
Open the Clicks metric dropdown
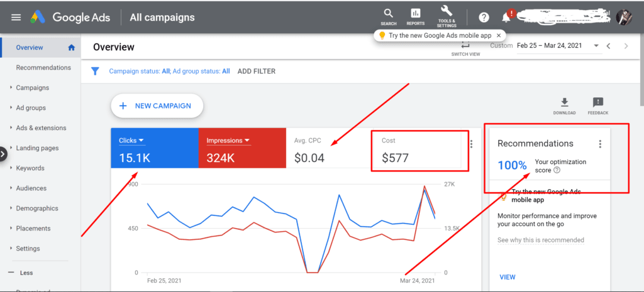[x=131, y=141]
